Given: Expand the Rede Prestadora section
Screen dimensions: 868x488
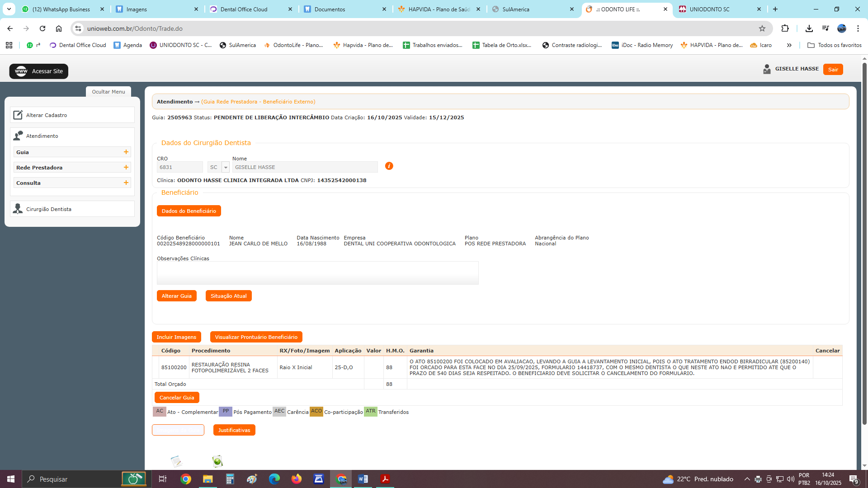Looking at the screenshot, I should coord(126,168).
